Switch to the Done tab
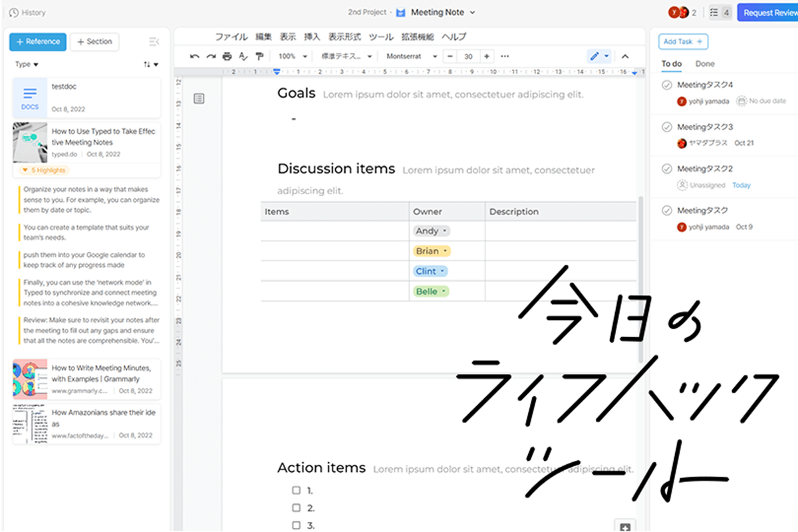 click(704, 63)
